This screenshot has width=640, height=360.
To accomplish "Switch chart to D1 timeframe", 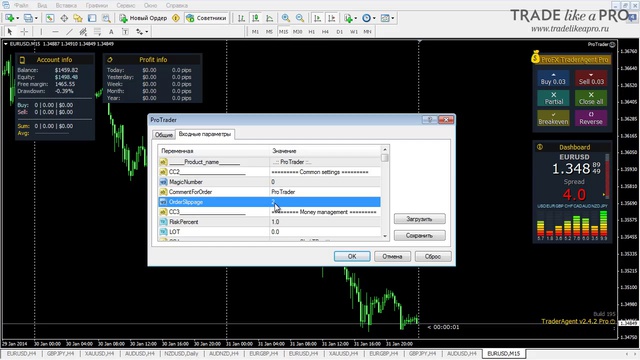I will (x=340, y=31).
